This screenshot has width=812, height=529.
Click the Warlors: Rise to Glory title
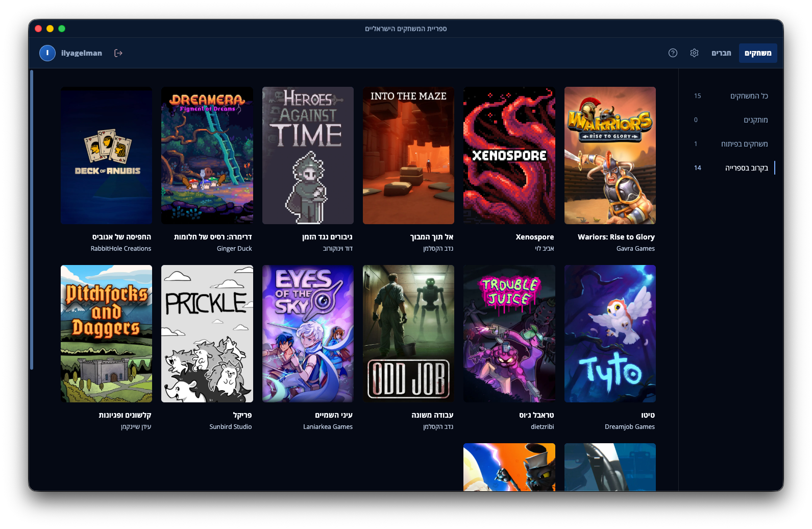pyautogui.click(x=616, y=237)
